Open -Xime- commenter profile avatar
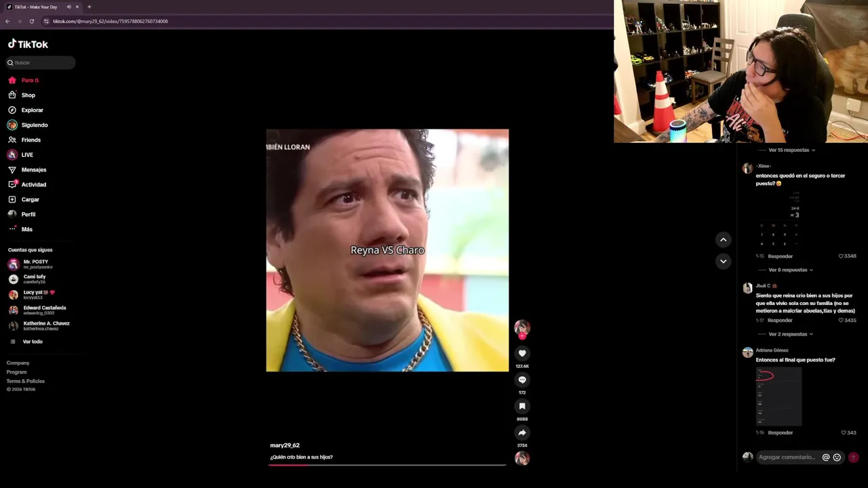 pos(747,168)
